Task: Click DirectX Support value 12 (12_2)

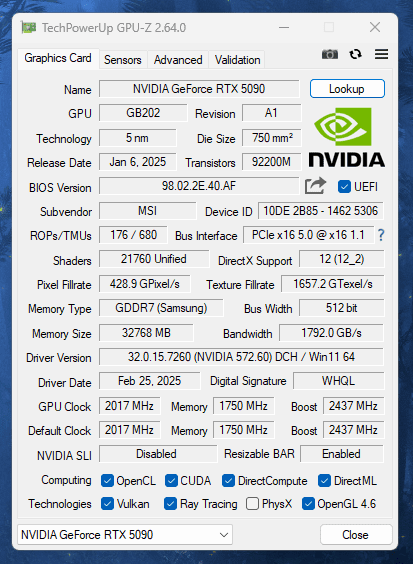Action: pyautogui.click(x=342, y=259)
